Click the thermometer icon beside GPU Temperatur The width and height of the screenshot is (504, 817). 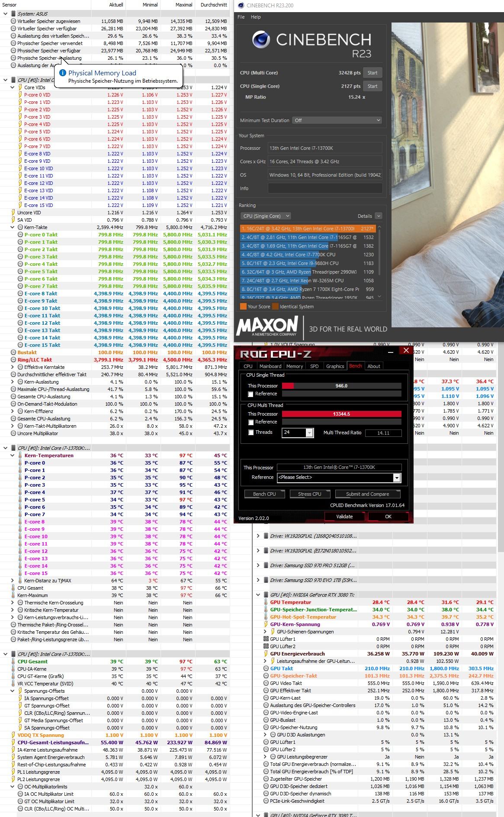pos(266,602)
